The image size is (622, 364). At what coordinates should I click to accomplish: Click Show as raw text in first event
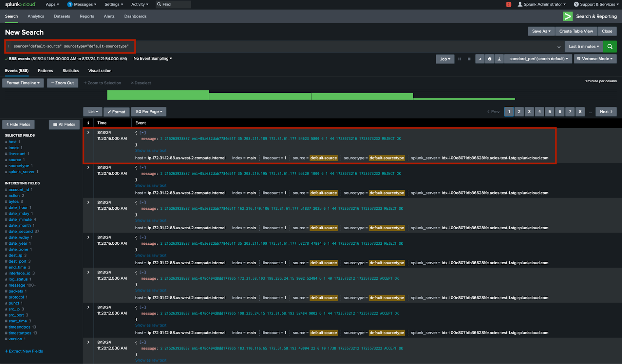[x=150, y=151]
